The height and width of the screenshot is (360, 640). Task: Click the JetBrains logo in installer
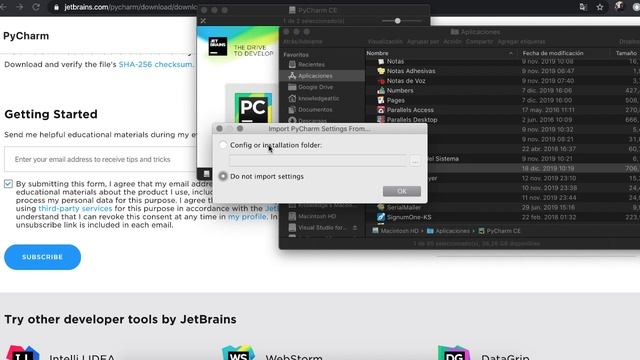pos(218,46)
